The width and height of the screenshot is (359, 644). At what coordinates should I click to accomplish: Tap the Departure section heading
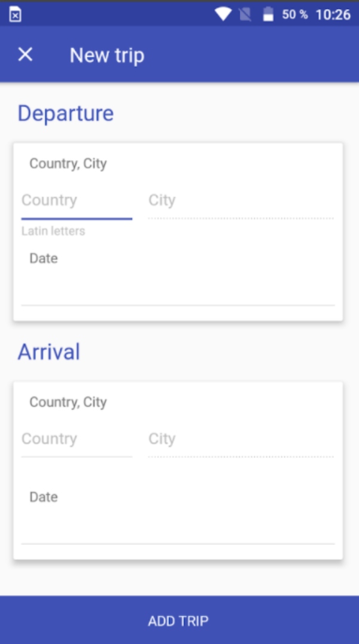(66, 114)
